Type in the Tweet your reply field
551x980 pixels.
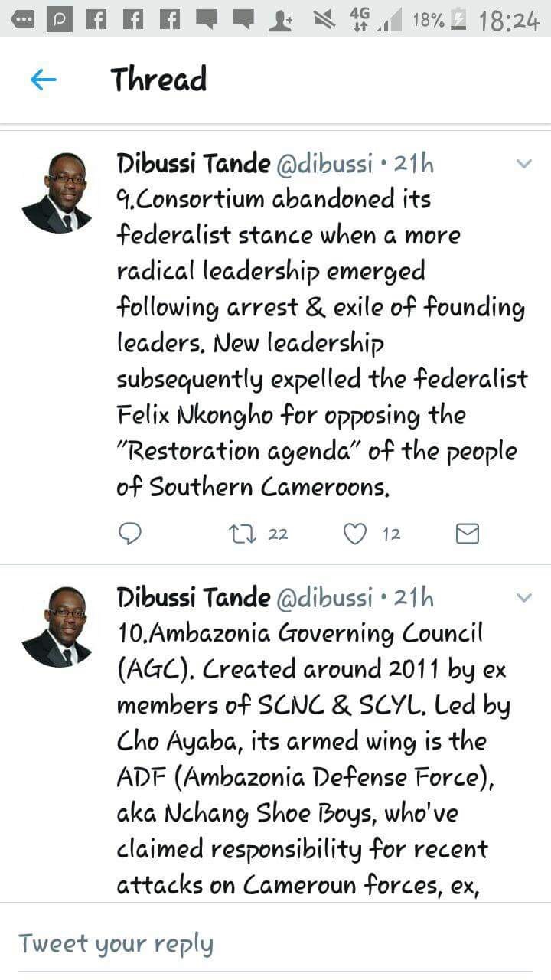click(275, 943)
